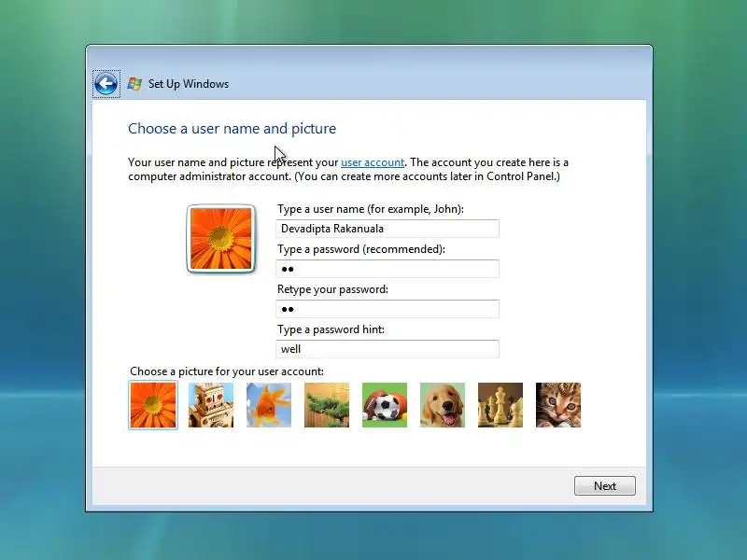
Task: Click the Type a password hint label
Action: pos(331,329)
